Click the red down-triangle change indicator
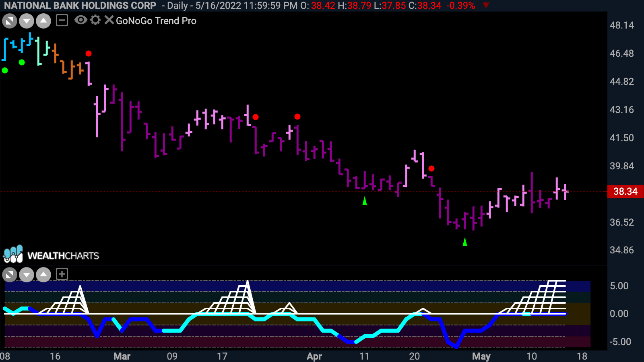The height and width of the screenshot is (362, 644). point(486,6)
